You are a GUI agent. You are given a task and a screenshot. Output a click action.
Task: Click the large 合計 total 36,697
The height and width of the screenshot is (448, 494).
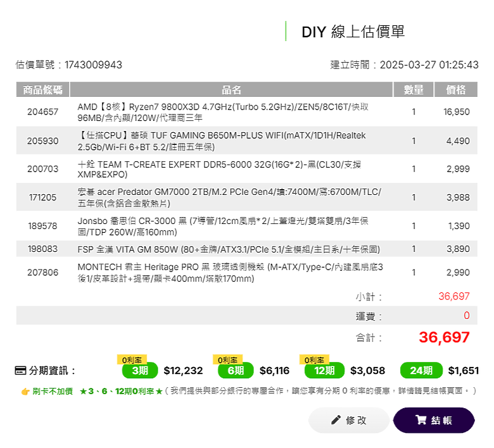click(x=444, y=337)
